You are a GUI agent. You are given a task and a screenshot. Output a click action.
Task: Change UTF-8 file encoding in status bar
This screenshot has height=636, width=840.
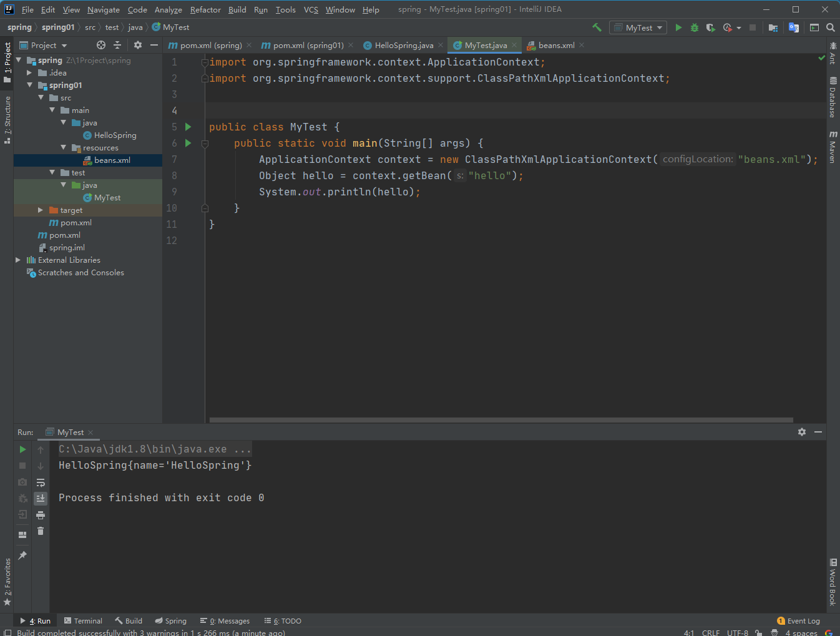pyautogui.click(x=737, y=633)
